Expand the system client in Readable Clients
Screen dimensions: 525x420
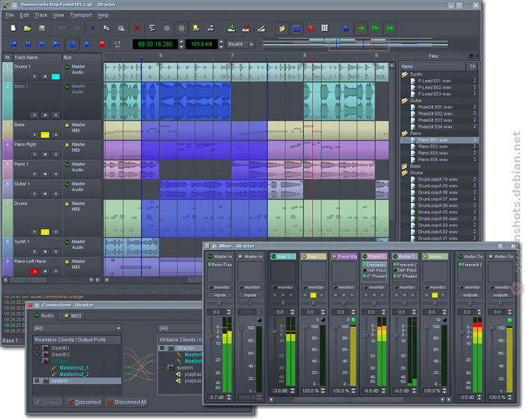[37, 381]
